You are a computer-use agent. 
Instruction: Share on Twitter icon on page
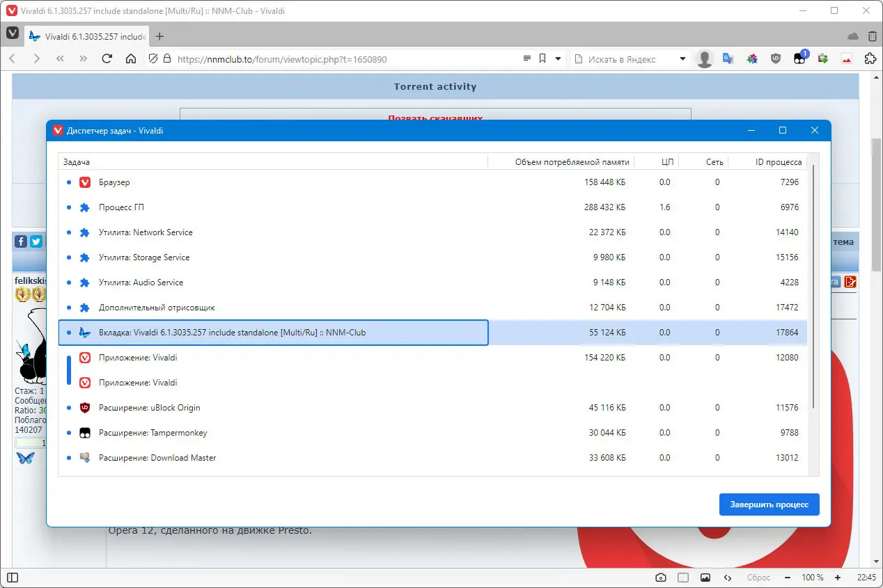[x=36, y=241]
